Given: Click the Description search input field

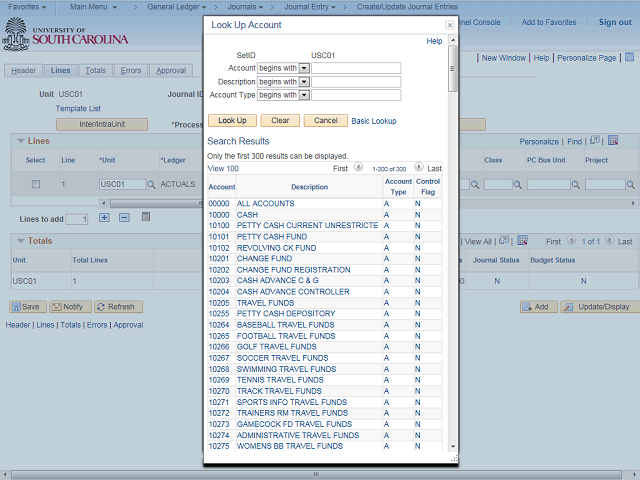Looking at the screenshot, I should coord(356,82).
